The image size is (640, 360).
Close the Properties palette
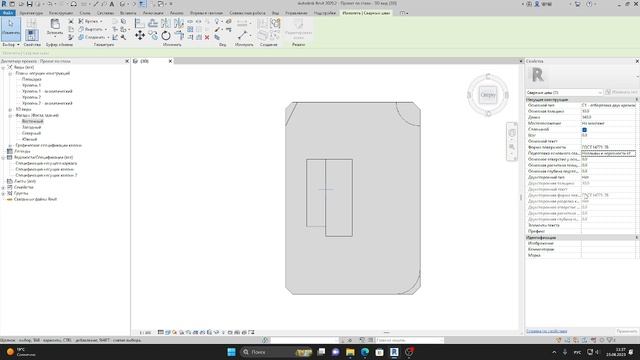click(x=637, y=61)
